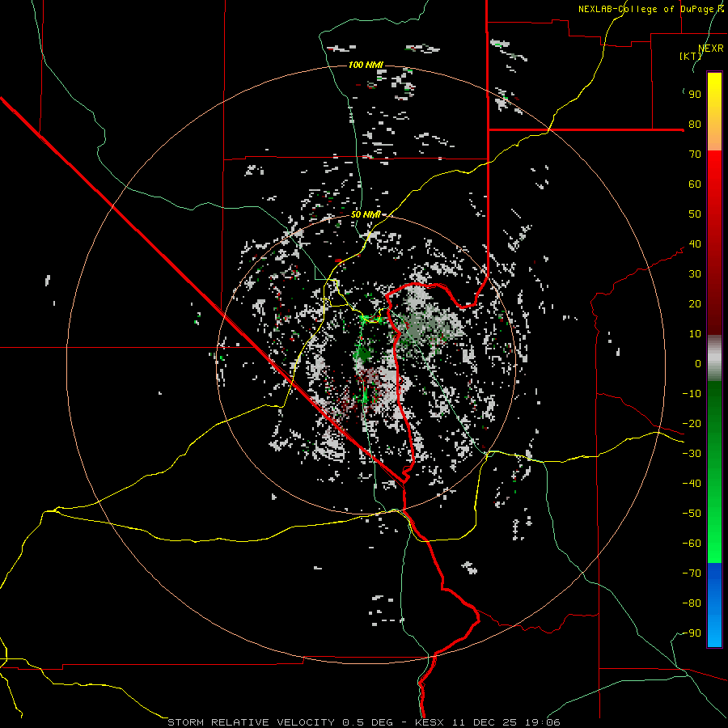Click the 10 value on velocity scale
The width and height of the screenshot is (728, 728).
coord(695,334)
